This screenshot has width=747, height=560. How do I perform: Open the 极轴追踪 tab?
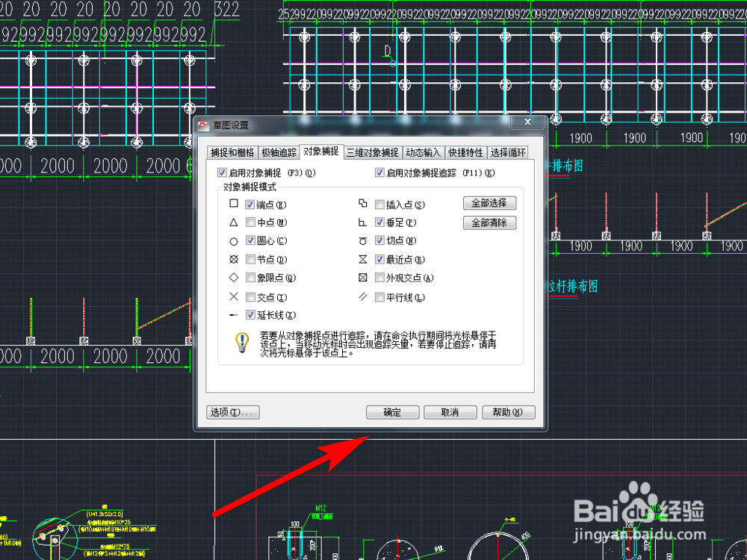pos(279,153)
